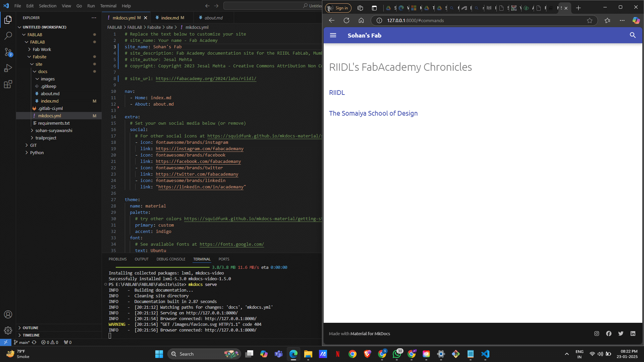Open the Terminal menu
Image resolution: width=644 pixels, height=362 pixels.
108,6
